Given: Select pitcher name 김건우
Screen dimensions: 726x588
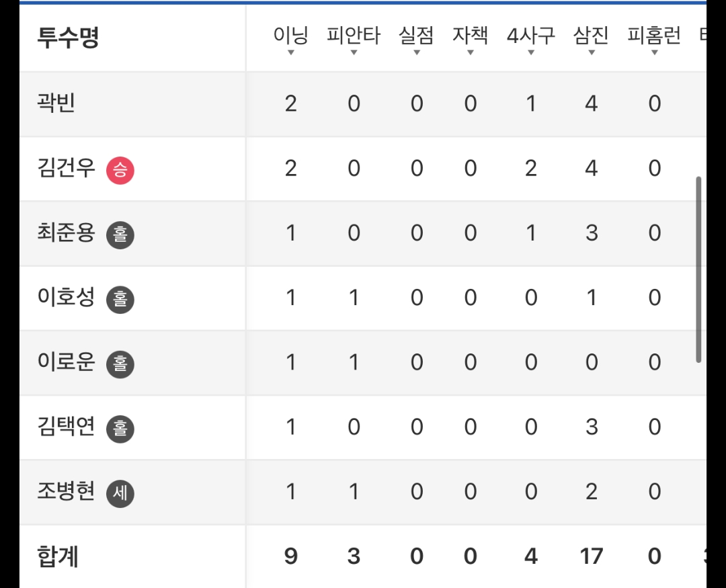Looking at the screenshot, I should [x=67, y=168].
